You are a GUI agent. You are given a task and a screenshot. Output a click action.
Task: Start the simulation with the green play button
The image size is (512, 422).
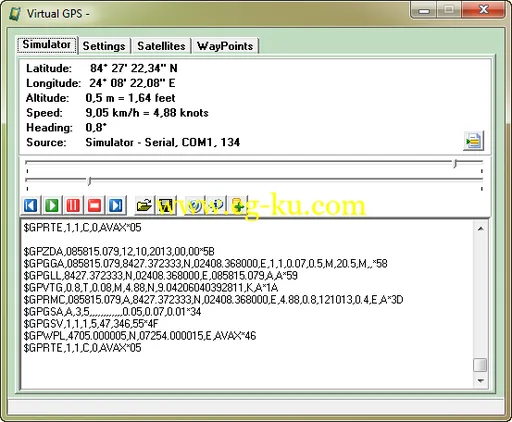pyautogui.click(x=52, y=205)
